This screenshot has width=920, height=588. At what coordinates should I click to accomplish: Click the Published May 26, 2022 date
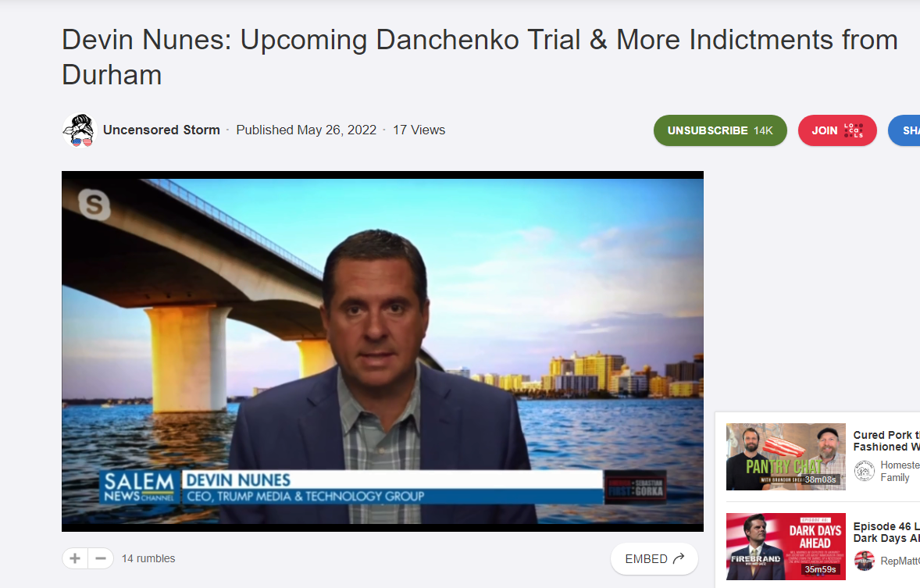(x=306, y=130)
